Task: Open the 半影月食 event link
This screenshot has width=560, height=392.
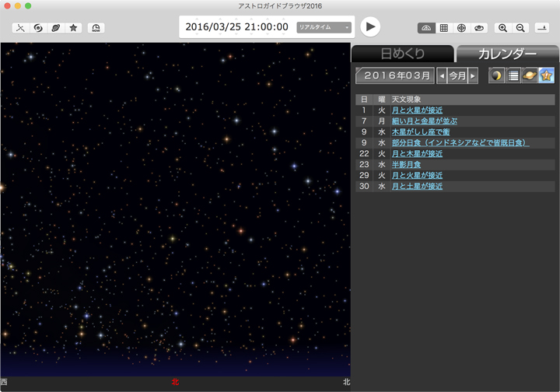Action: point(406,165)
